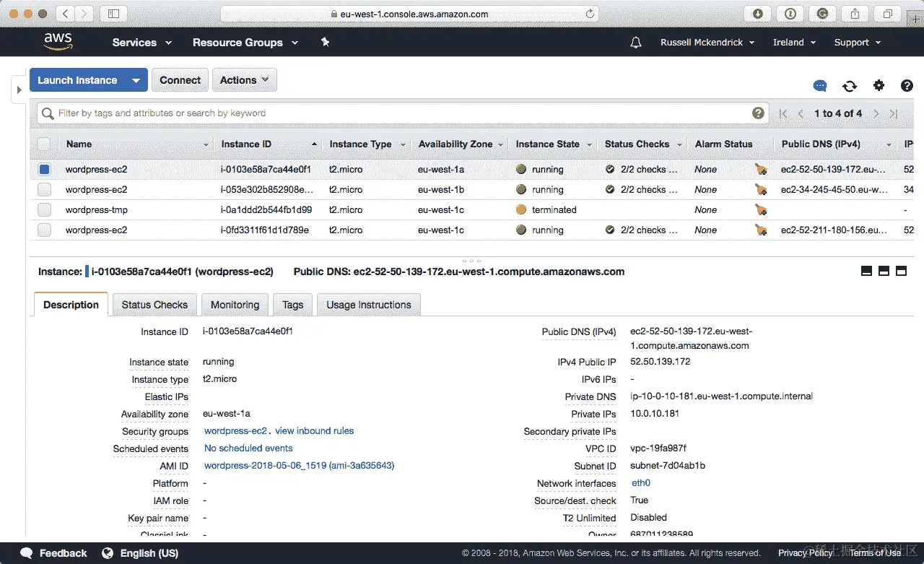The width and height of the screenshot is (924, 564).
Task: Go to next page of results
Action: click(x=876, y=113)
